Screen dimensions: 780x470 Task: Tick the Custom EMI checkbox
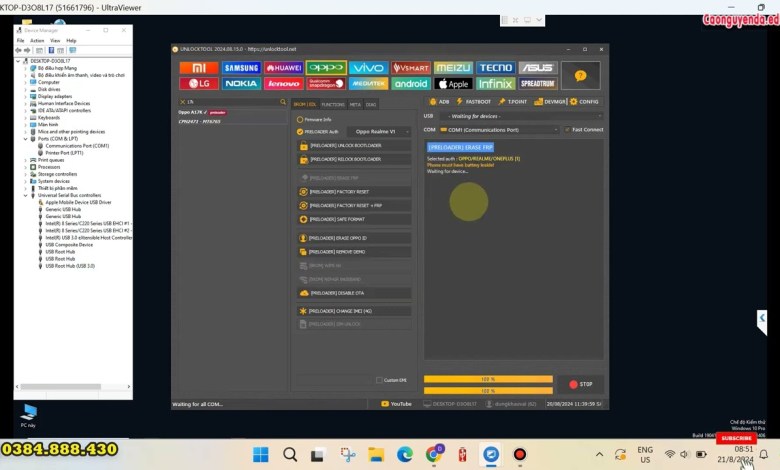coord(378,380)
